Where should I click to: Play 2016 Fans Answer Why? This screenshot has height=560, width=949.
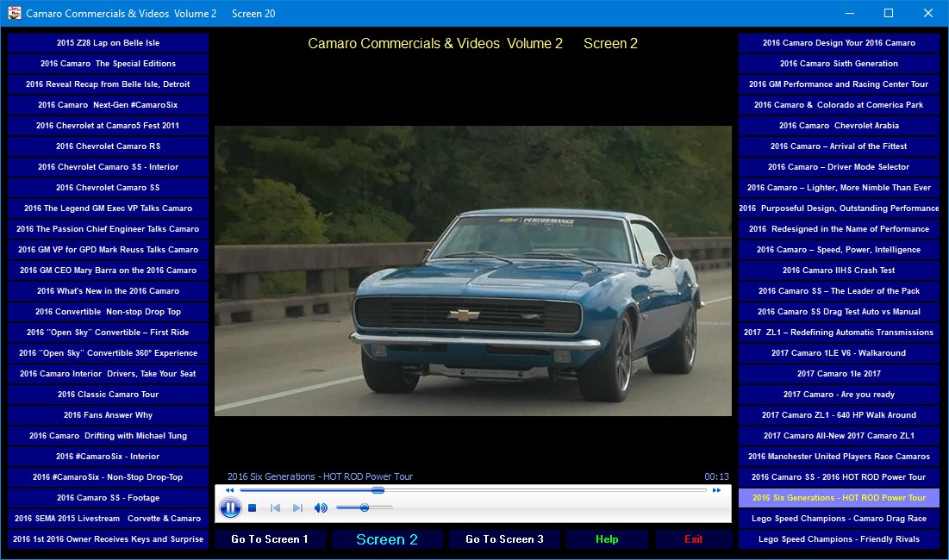[x=109, y=415]
